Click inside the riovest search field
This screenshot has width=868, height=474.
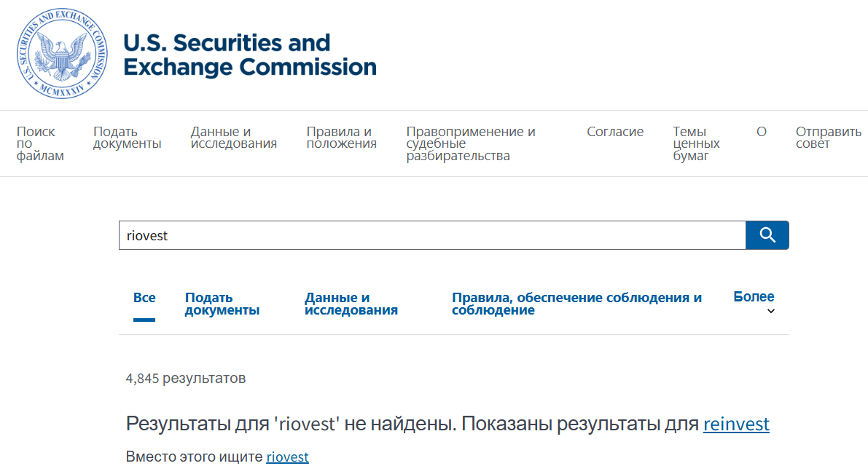[x=431, y=235]
